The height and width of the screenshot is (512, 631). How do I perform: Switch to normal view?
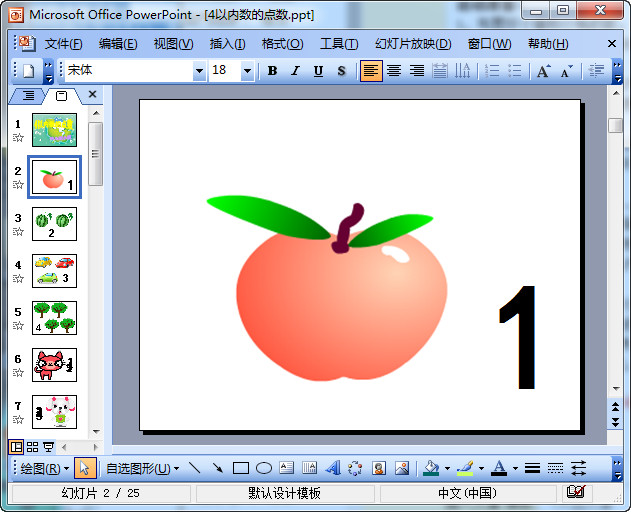16,447
